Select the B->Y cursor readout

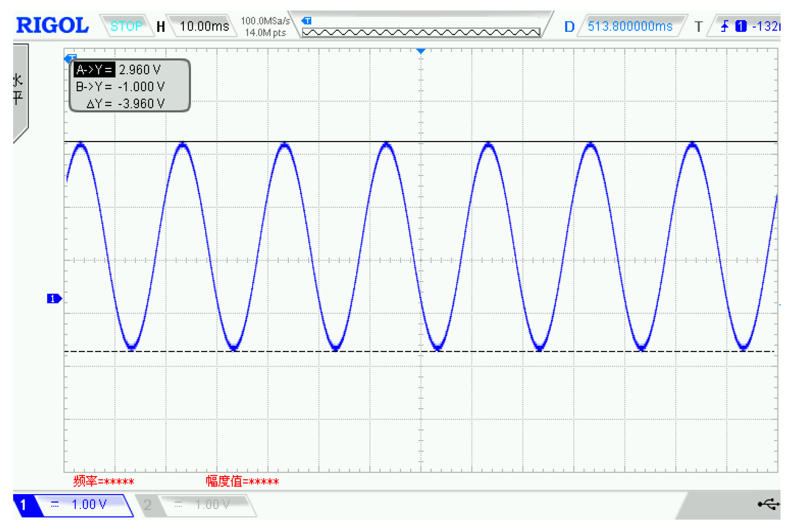tap(120, 87)
